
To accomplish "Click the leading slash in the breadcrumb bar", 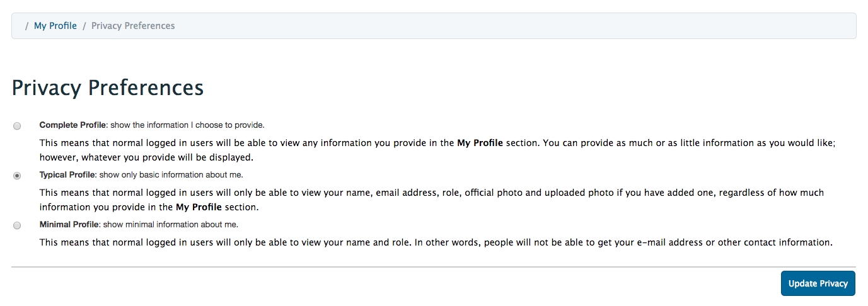I will tap(26, 26).
